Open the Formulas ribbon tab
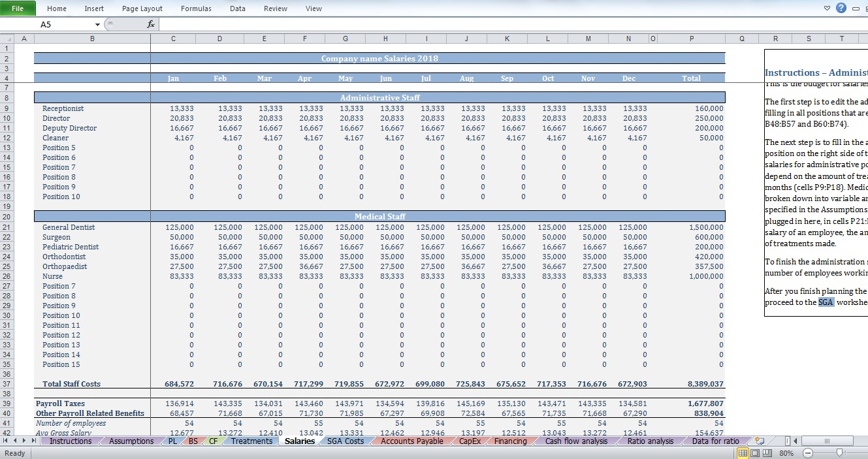 click(196, 8)
